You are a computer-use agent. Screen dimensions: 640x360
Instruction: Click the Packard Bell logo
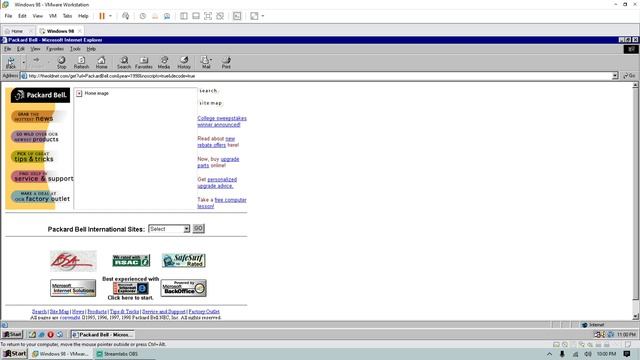point(40,95)
